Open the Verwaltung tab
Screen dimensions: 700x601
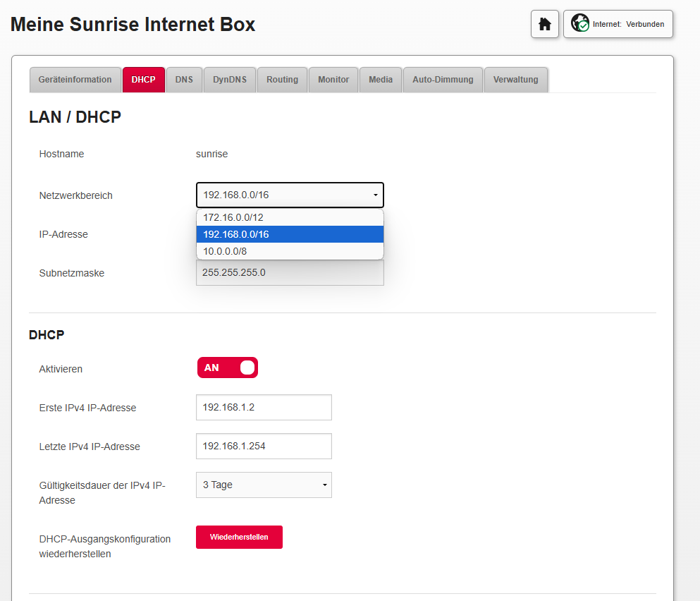[x=515, y=80]
